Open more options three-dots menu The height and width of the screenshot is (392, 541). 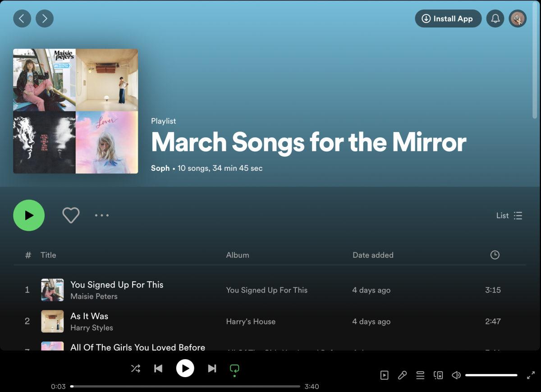click(102, 215)
